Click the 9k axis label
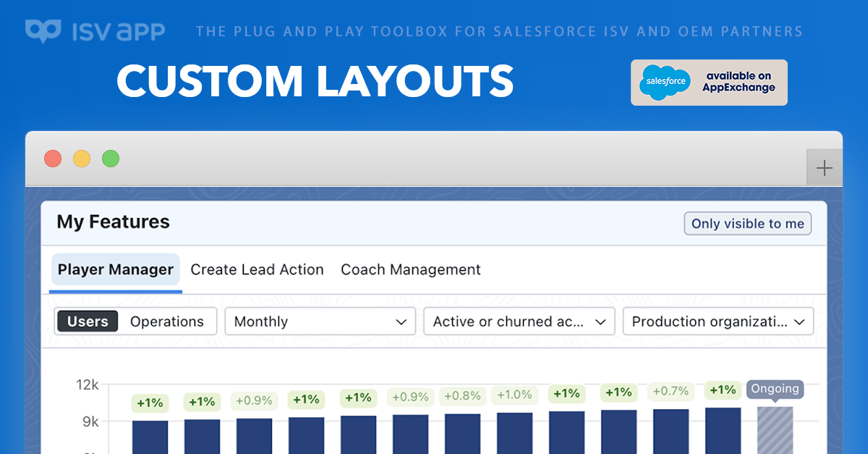 (90, 421)
